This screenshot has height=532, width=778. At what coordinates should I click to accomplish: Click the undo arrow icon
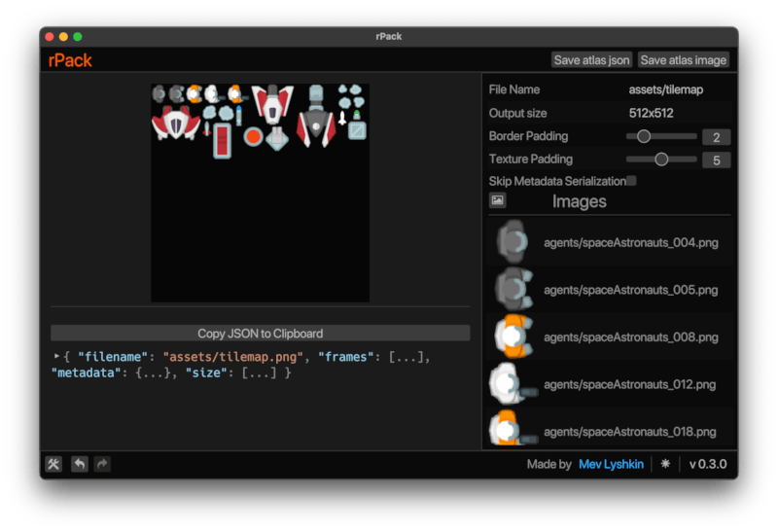(x=80, y=464)
